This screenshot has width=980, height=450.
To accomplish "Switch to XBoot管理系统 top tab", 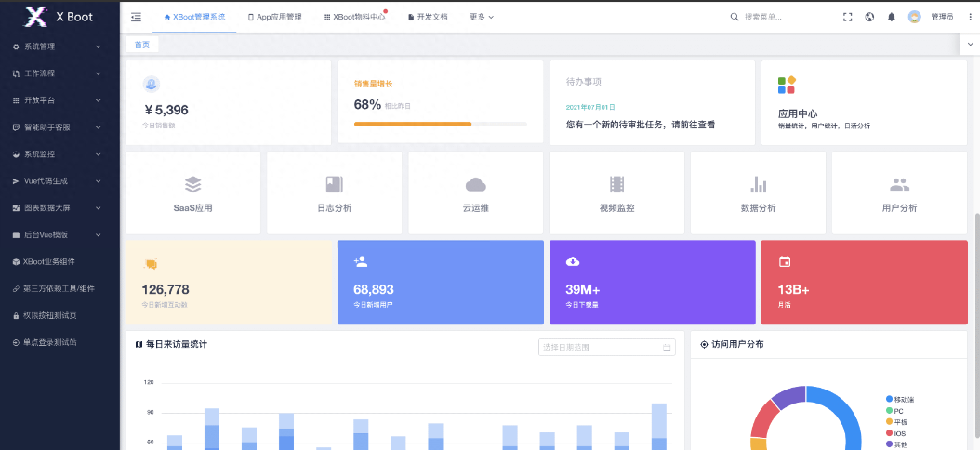I will tap(194, 17).
